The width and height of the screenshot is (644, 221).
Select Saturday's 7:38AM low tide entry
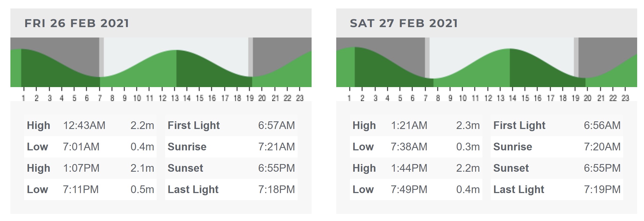pos(416,147)
